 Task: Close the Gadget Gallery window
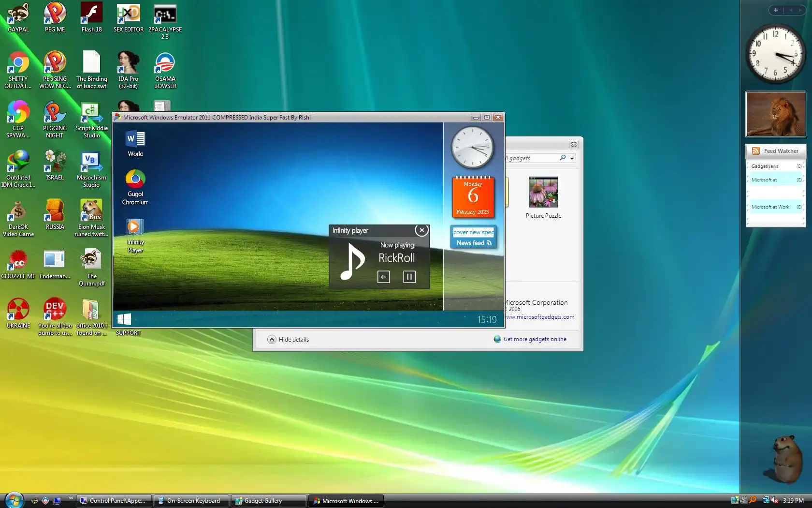click(x=574, y=144)
